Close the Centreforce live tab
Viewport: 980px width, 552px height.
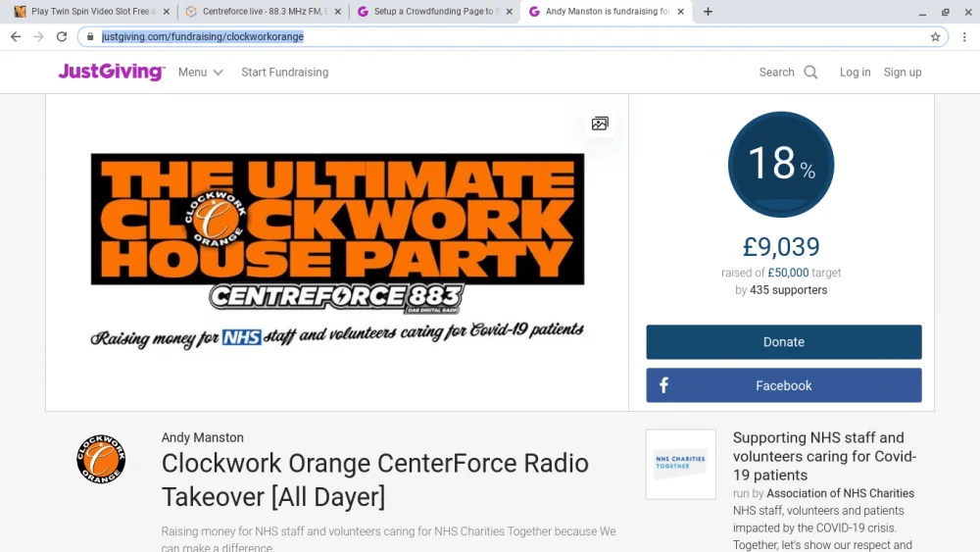pos(337,11)
